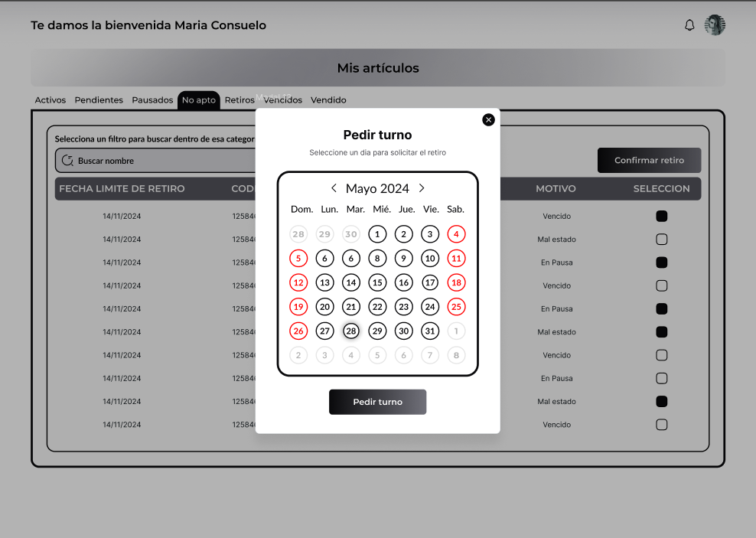The width and height of the screenshot is (756, 538).
Task: Pick day 20 in the calendar
Action: 325,307
